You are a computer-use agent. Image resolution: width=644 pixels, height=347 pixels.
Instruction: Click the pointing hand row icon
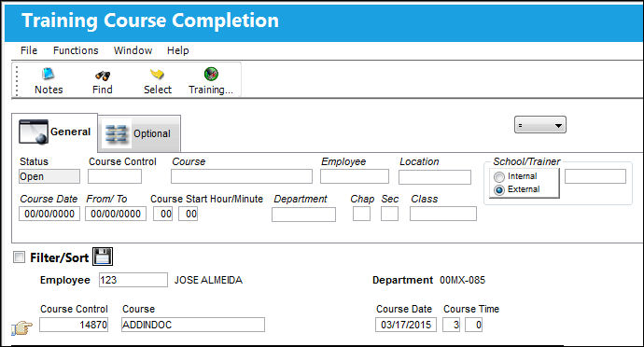pyautogui.click(x=21, y=327)
